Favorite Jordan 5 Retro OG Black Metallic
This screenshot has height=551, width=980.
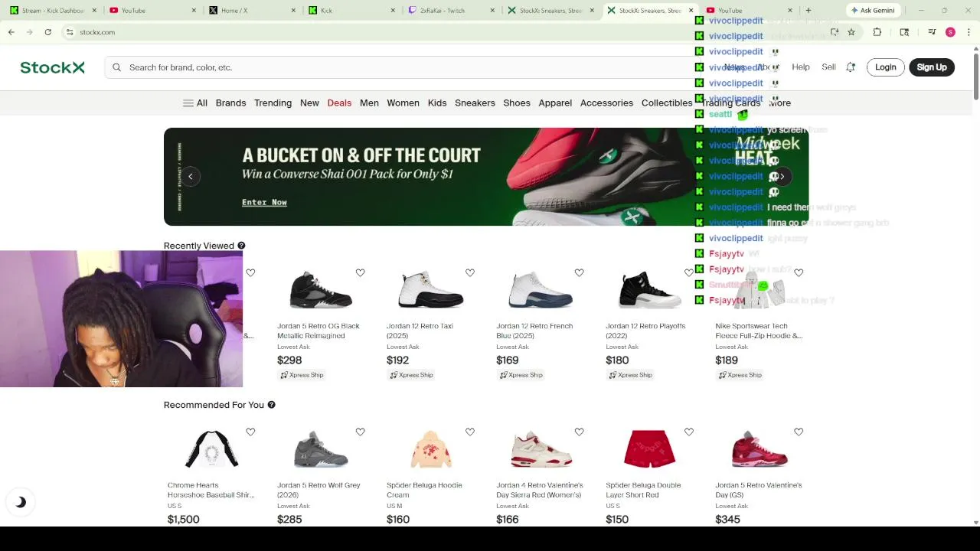(360, 272)
